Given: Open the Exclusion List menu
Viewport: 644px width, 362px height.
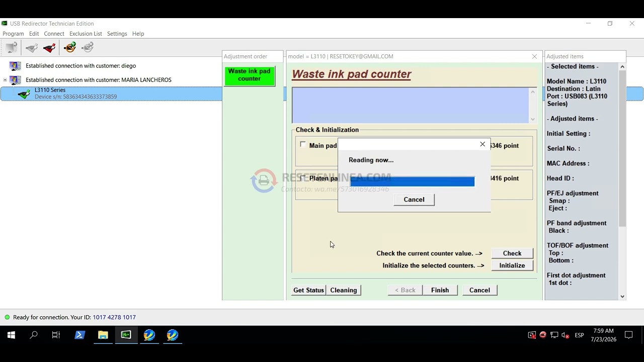Looking at the screenshot, I should point(86,34).
